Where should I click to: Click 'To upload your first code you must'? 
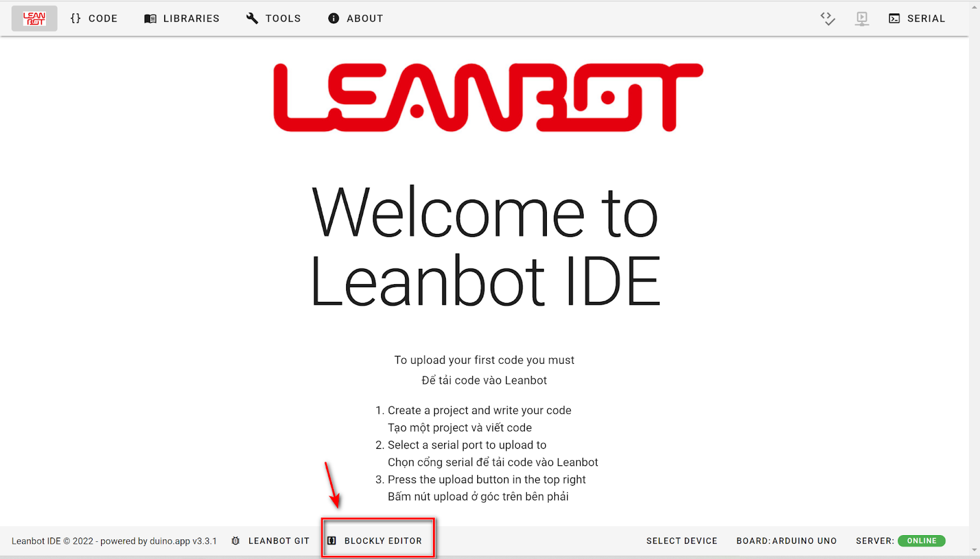click(x=484, y=360)
